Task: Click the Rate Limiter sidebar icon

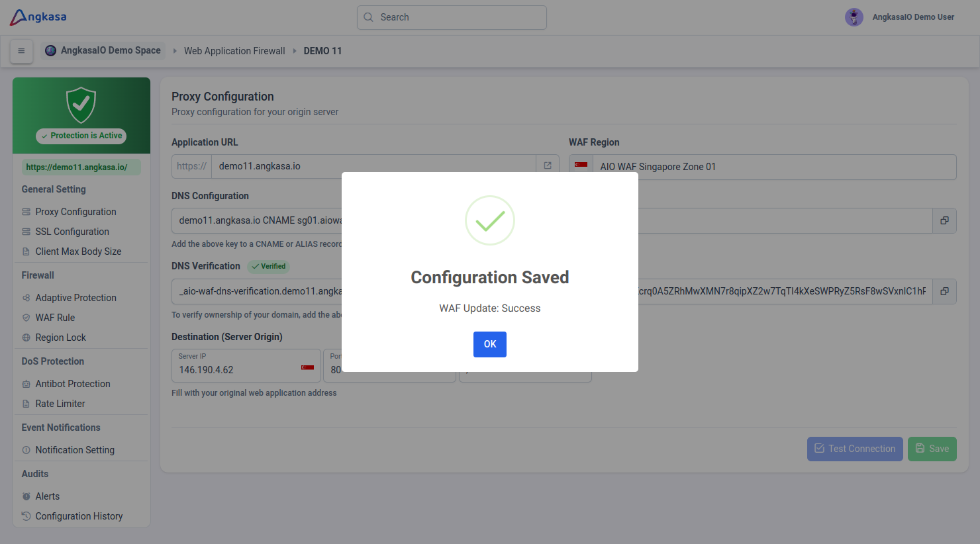Action: 26,404
